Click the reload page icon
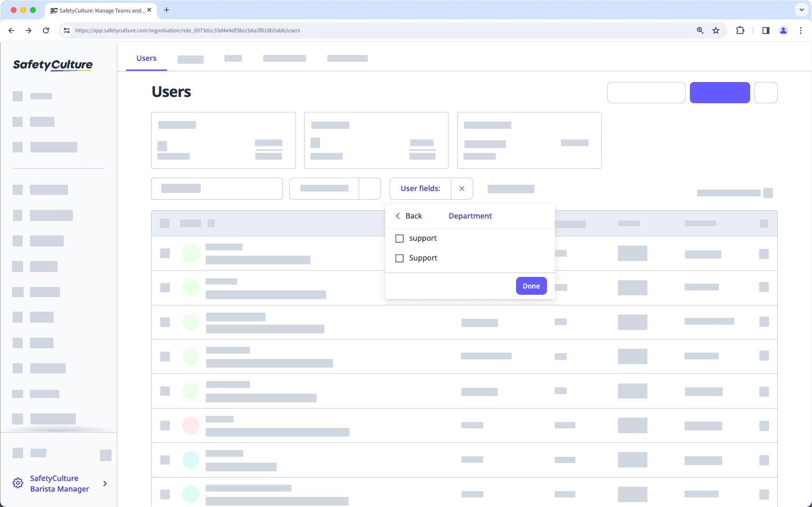This screenshot has width=812, height=507. pos(46,30)
